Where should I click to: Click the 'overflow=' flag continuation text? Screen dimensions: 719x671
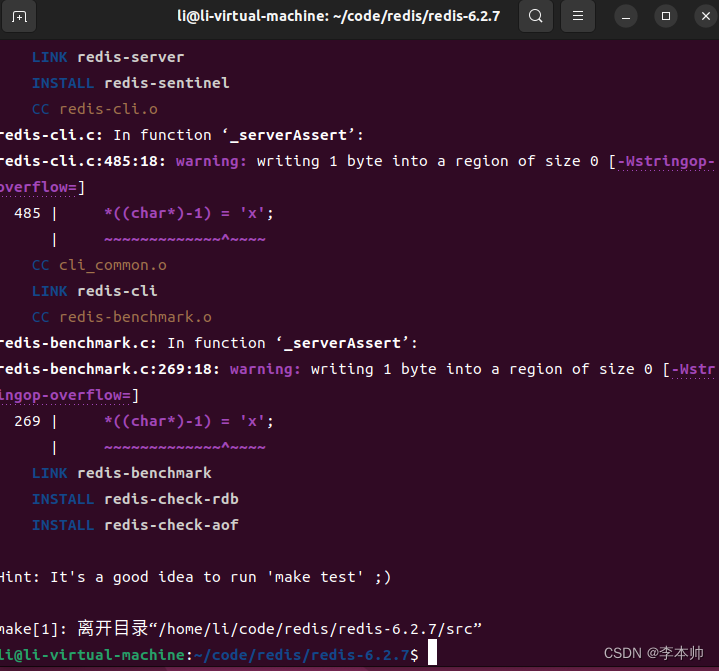coord(39,187)
